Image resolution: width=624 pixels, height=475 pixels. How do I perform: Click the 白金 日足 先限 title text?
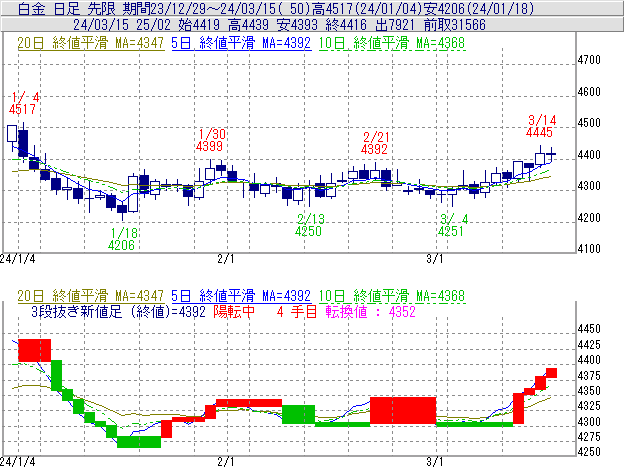(65, 8)
